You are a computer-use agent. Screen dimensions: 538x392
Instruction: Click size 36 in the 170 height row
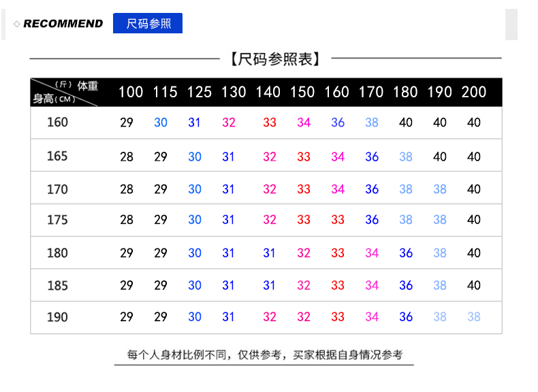[372, 189]
